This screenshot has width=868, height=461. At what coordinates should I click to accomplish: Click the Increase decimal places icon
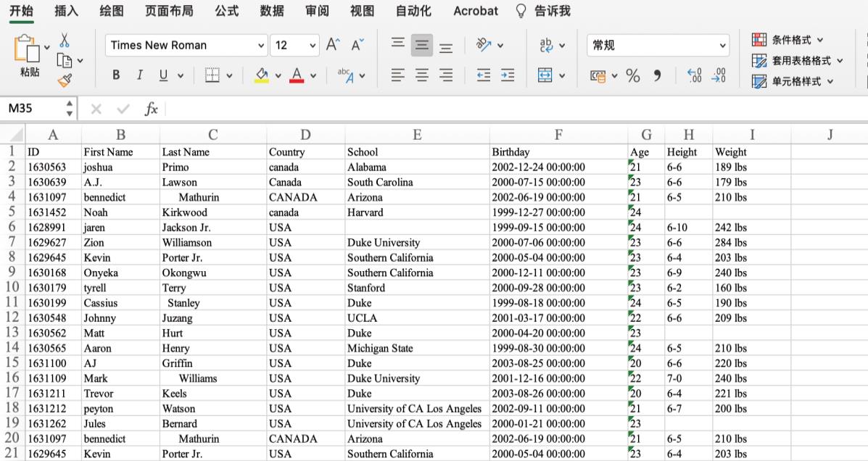(694, 75)
